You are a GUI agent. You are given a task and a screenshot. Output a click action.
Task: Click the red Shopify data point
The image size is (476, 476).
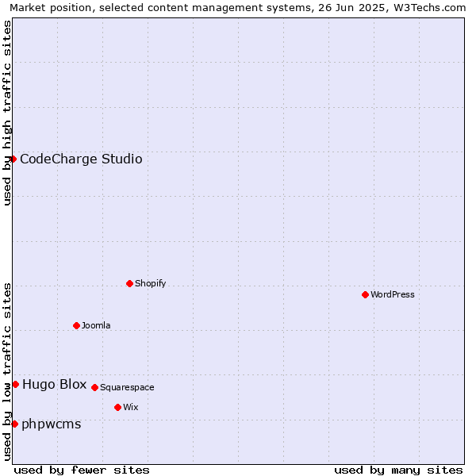click(129, 283)
